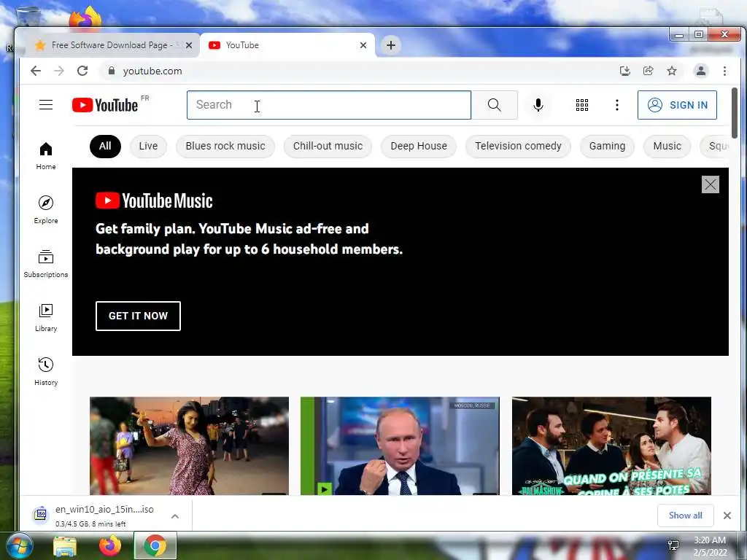Image resolution: width=747 pixels, height=560 pixels.
Task: Select the Live filter chip
Action: 148,146
